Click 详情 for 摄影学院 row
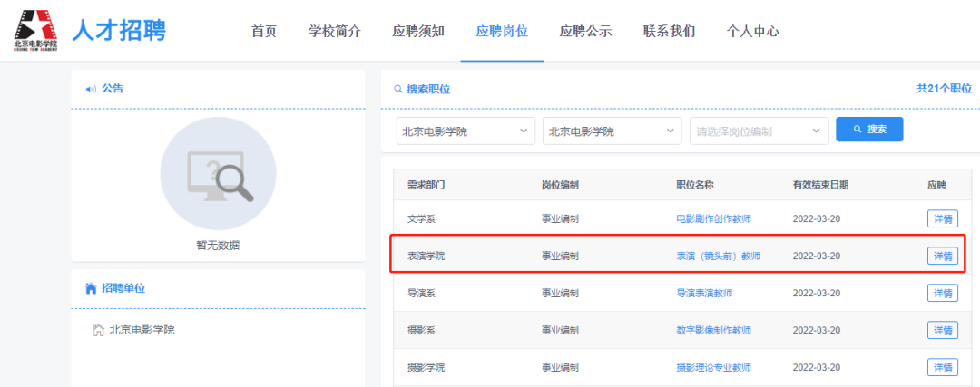The width and height of the screenshot is (980, 387). click(943, 367)
